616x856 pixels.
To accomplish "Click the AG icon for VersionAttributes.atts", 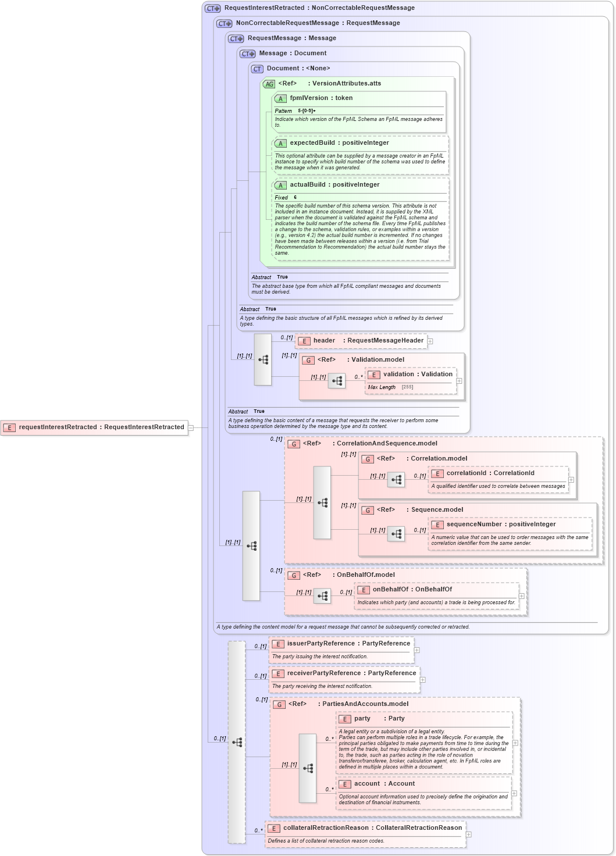I will click(x=269, y=84).
